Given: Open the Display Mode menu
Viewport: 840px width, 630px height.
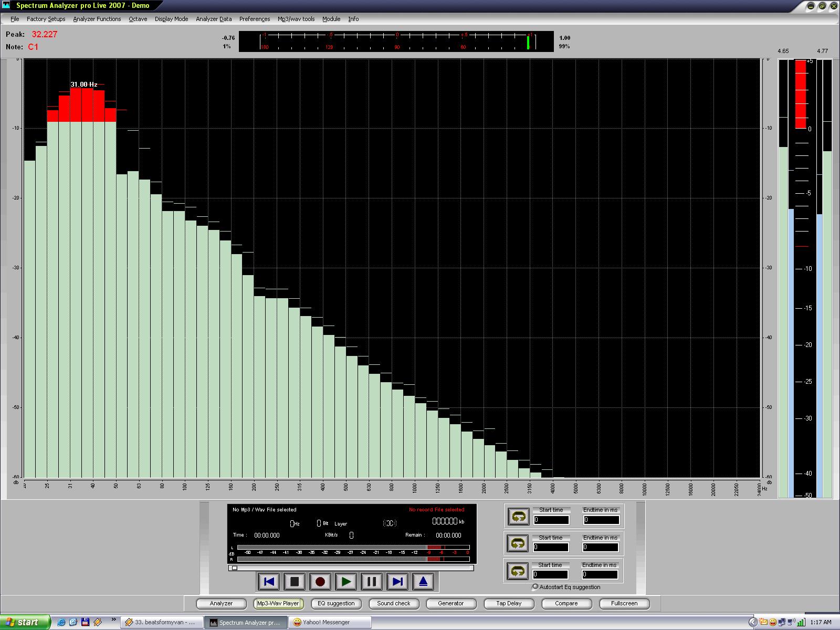Looking at the screenshot, I should pyautogui.click(x=171, y=19).
